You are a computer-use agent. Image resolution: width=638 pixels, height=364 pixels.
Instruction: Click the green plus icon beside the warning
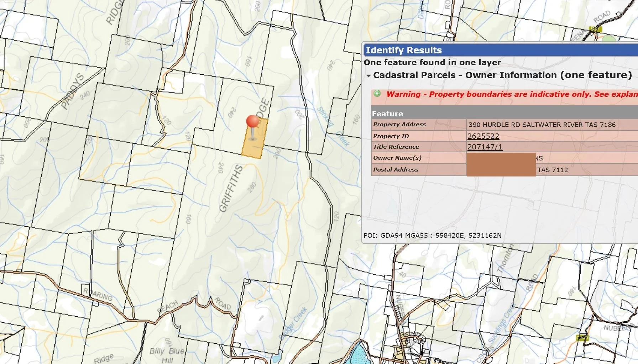tap(377, 94)
